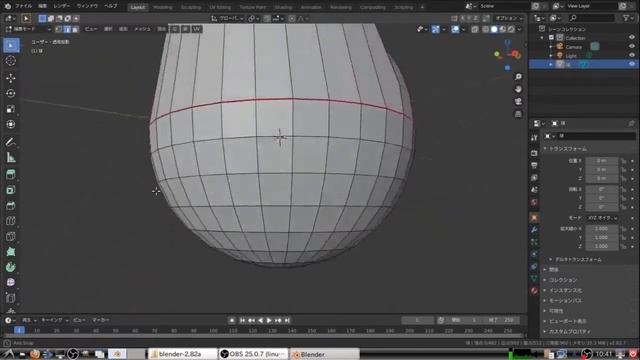
Task: Click the camera view gizmo button
Action: (518, 101)
